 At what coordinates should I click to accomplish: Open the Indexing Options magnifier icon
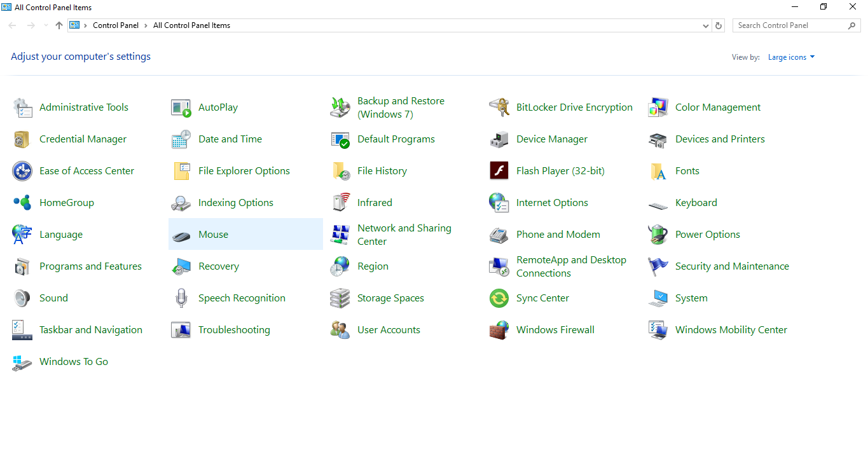click(181, 203)
